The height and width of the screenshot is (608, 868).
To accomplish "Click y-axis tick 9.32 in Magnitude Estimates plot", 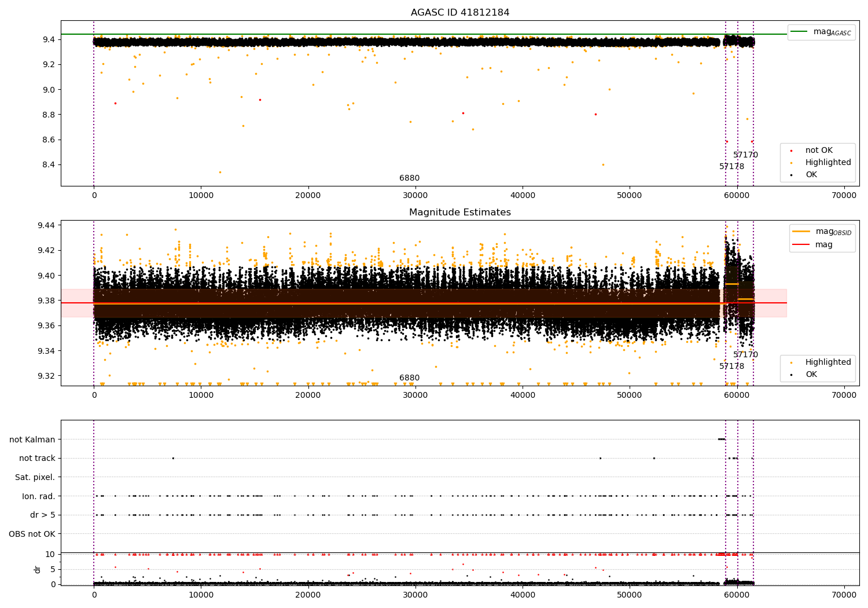I will [47, 376].
